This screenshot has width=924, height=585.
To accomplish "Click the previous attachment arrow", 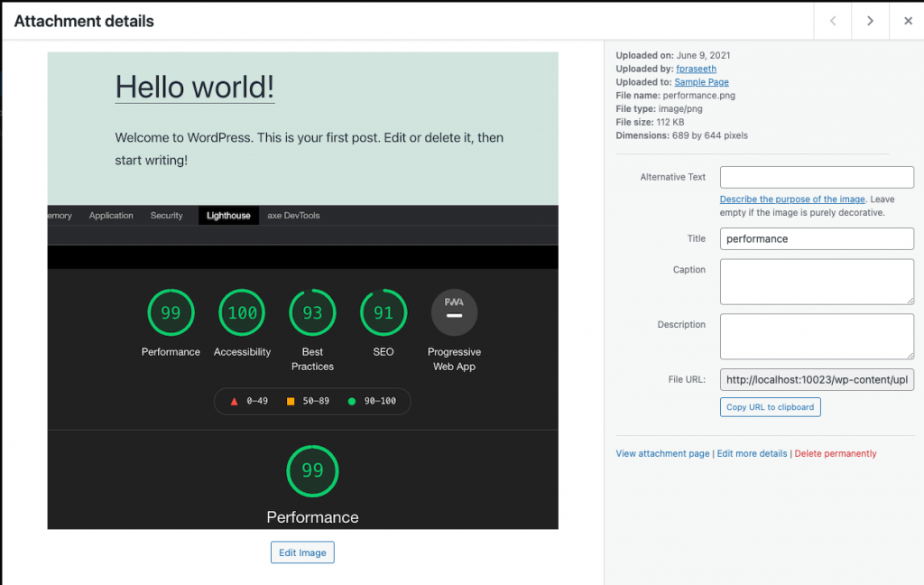I will click(x=832, y=20).
